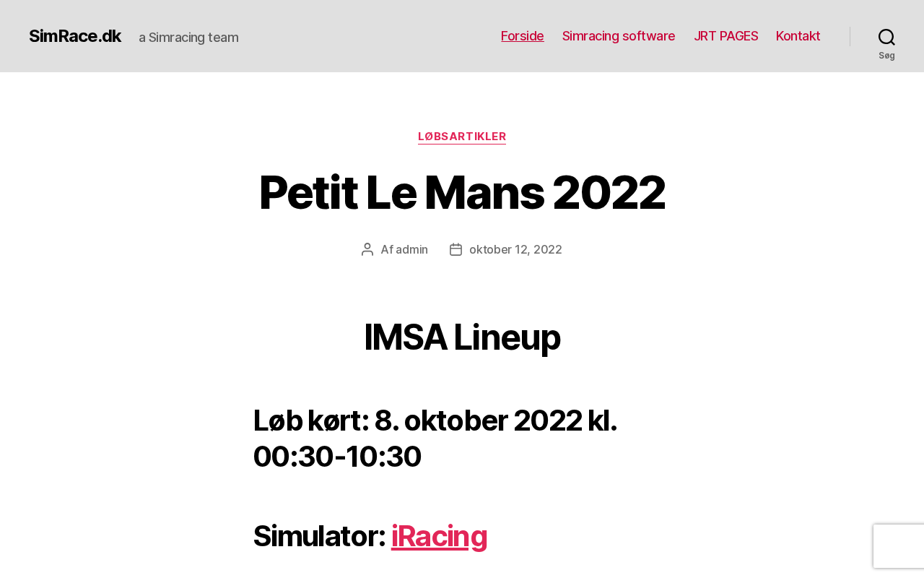Image resolution: width=924 pixels, height=578 pixels.
Task: Navigate to JRT PAGES
Action: (x=725, y=36)
